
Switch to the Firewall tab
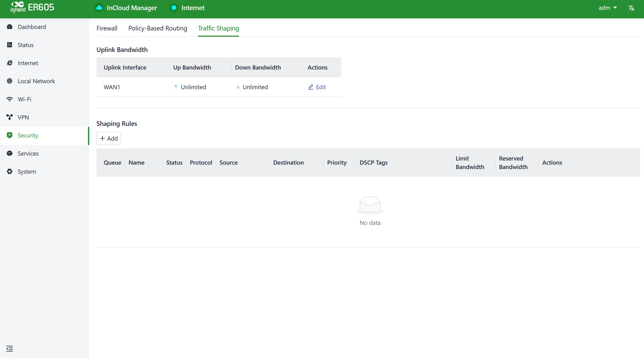[107, 28]
